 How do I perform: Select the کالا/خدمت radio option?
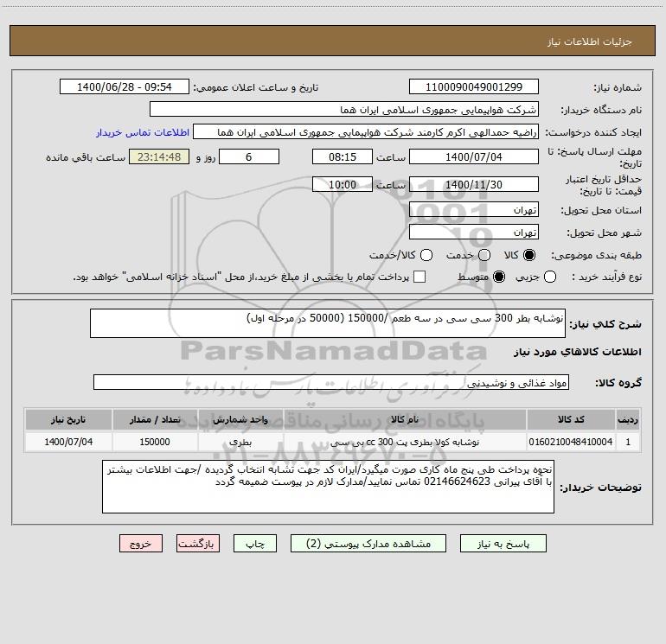pos(426,255)
